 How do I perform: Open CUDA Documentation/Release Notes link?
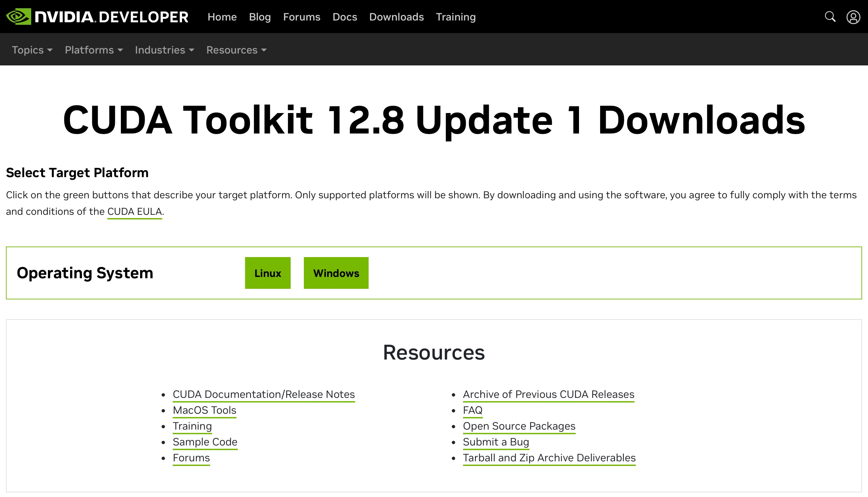264,395
